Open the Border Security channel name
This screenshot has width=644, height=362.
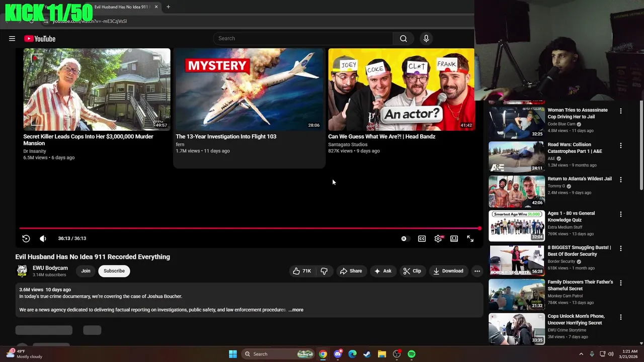[561, 261]
